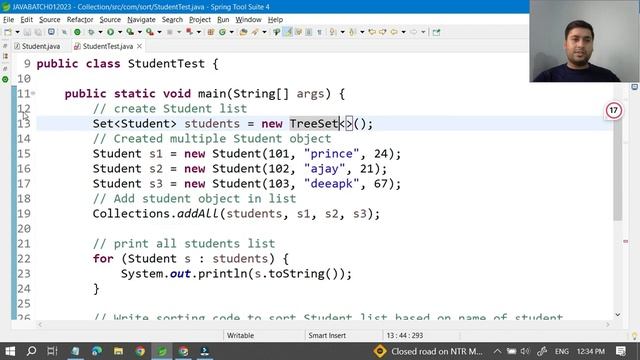Viewport: 640px width, 360px height.
Task: Click addAll on line 19
Action: 198,214
